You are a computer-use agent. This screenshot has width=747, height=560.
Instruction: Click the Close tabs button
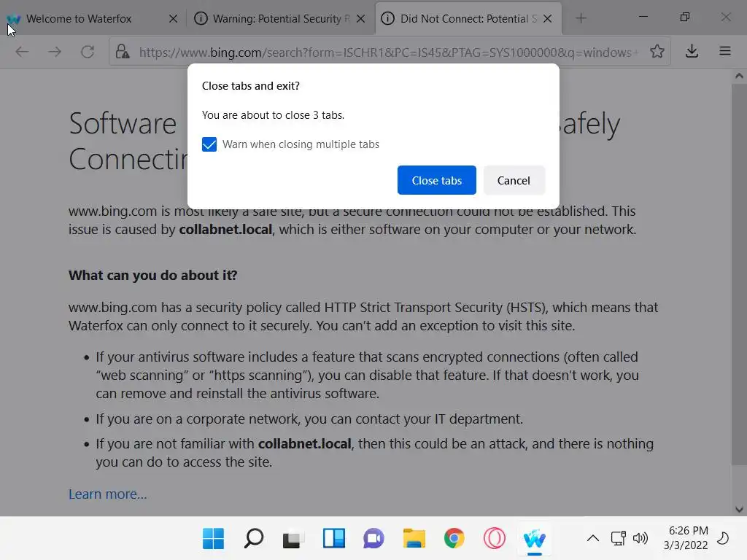click(436, 180)
